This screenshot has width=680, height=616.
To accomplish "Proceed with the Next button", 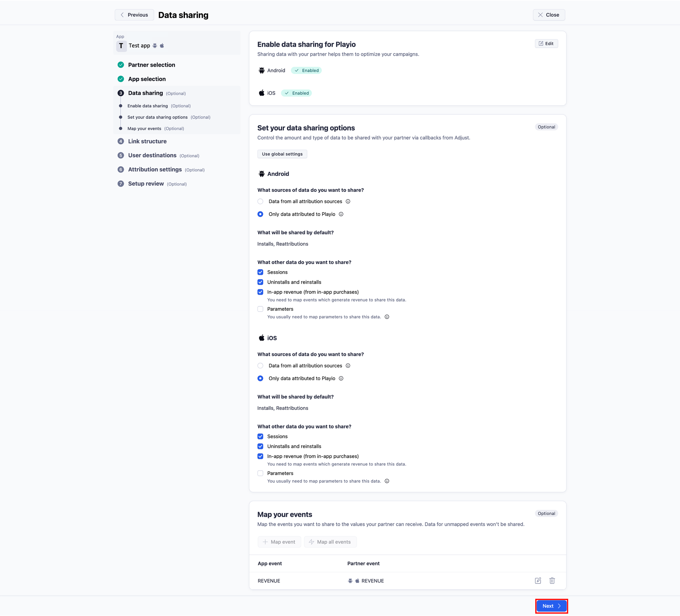I will pyautogui.click(x=552, y=606).
